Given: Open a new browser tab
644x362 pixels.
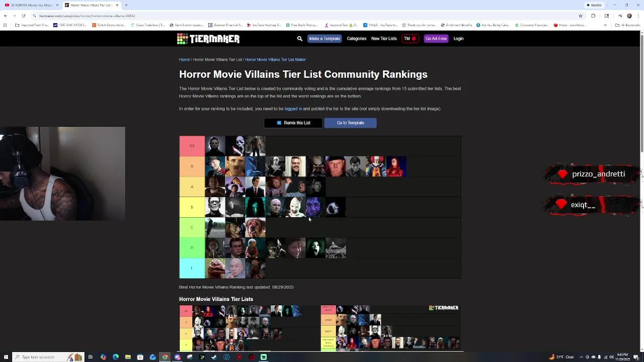Looking at the screenshot, I should [x=126, y=5].
